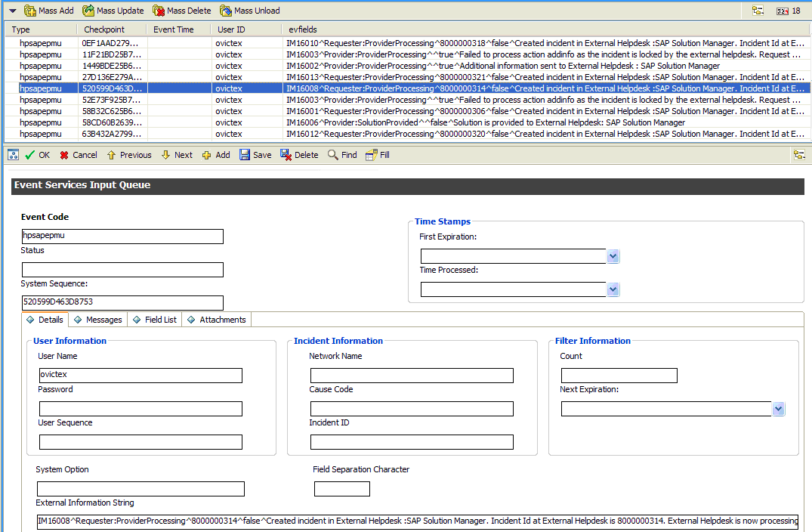Click the Time Processed text box
The image size is (812, 532).
513,289
